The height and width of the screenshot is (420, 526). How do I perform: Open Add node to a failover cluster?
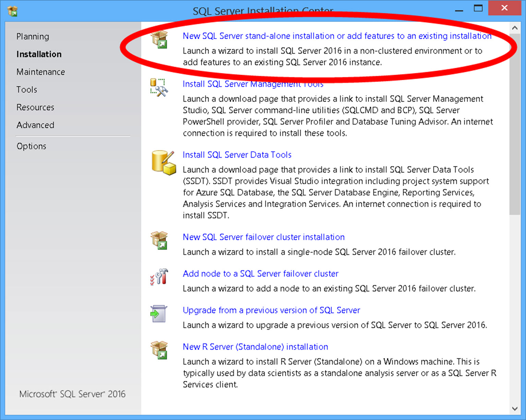[261, 274]
